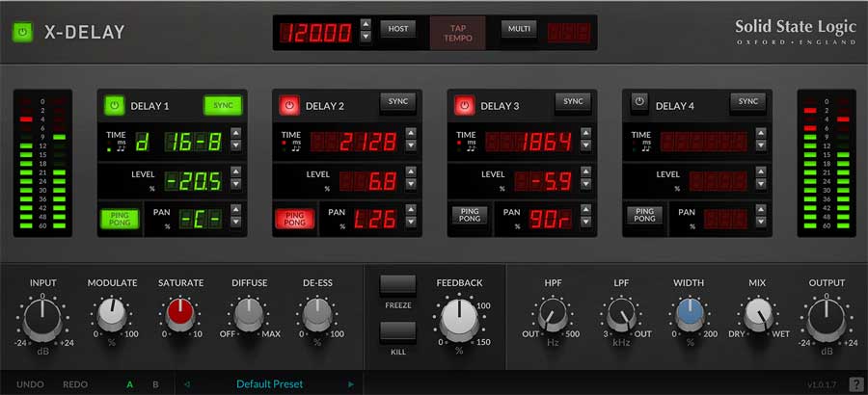Toggle the MULTI button
The width and height of the screenshot is (868, 395).
tap(519, 29)
